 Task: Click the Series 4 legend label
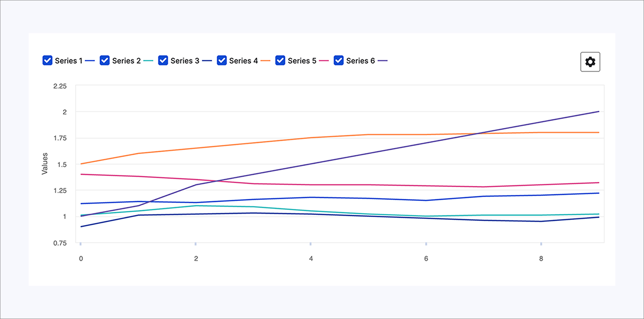243,61
